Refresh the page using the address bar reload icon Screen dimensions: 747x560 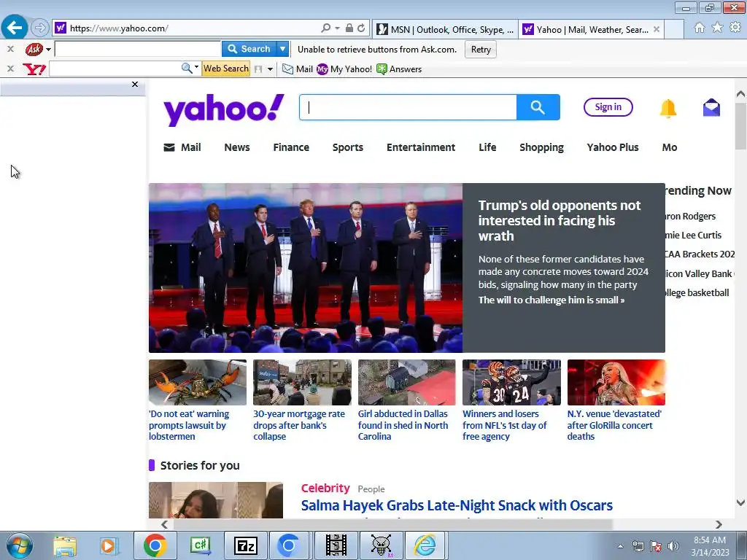pyautogui.click(x=361, y=28)
